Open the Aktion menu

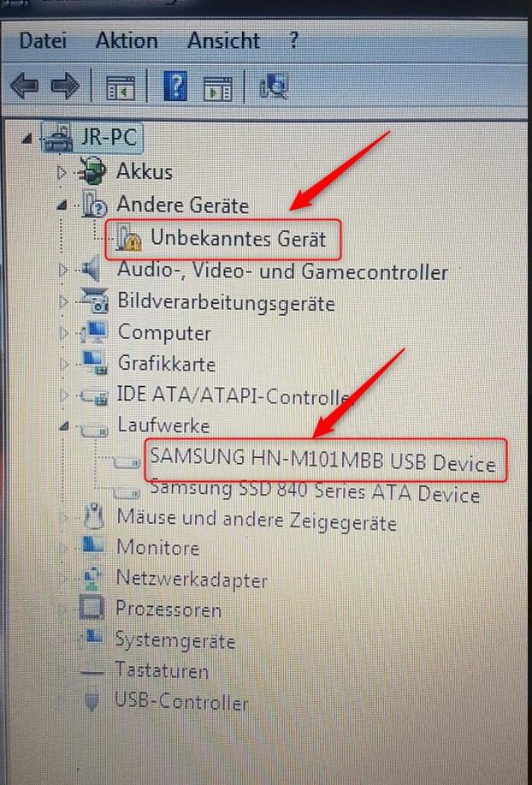tap(127, 40)
